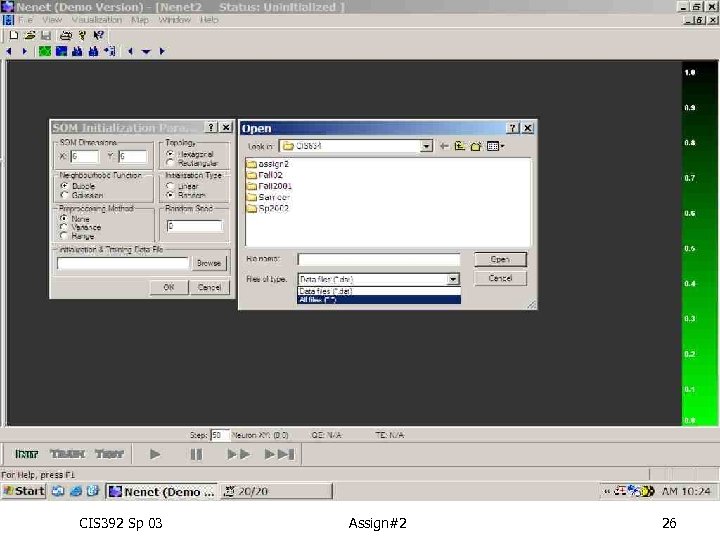Viewport: 720px width, 540px height.
Task: Click the New file toolbar icon
Action: 14,35
